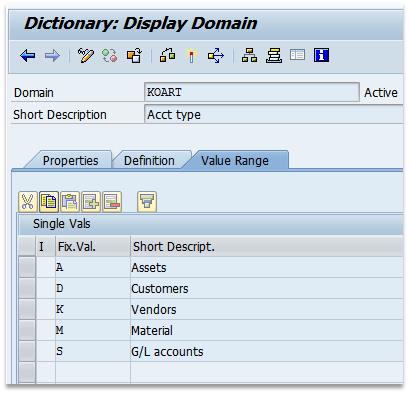Open the Where-Used List icon
The height and width of the screenshot is (394, 409).
point(216,55)
